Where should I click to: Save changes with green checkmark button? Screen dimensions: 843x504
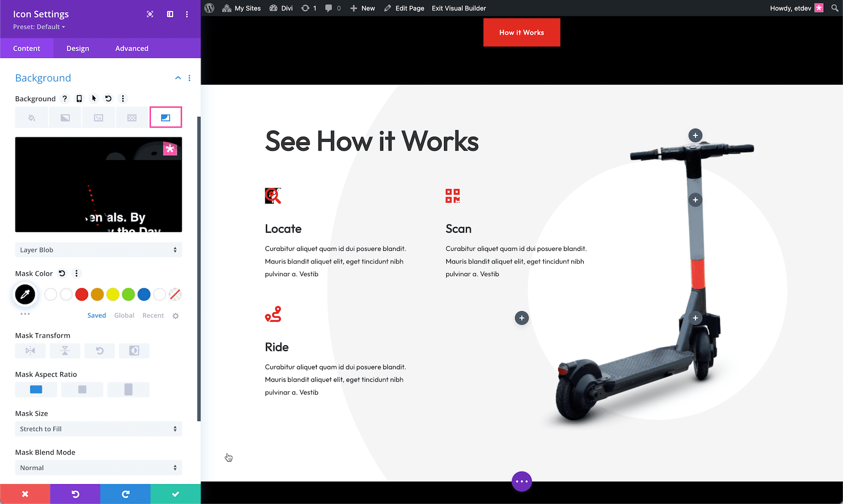[176, 494]
